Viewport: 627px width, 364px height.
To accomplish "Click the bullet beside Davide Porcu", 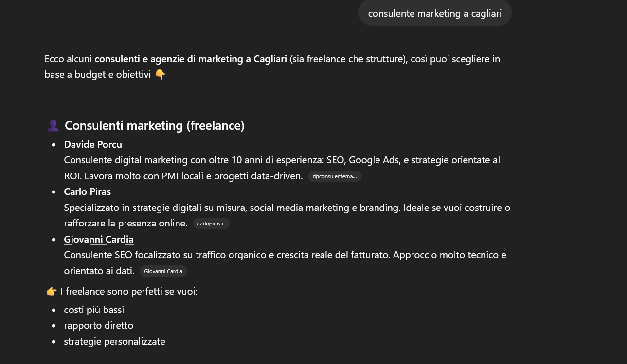I will pyautogui.click(x=54, y=144).
